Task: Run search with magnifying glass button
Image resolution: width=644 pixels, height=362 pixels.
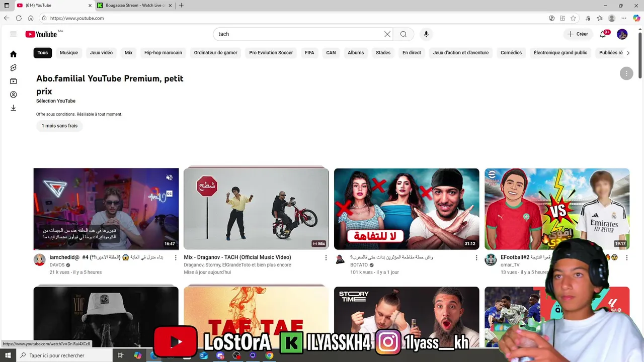Action: click(x=404, y=34)
